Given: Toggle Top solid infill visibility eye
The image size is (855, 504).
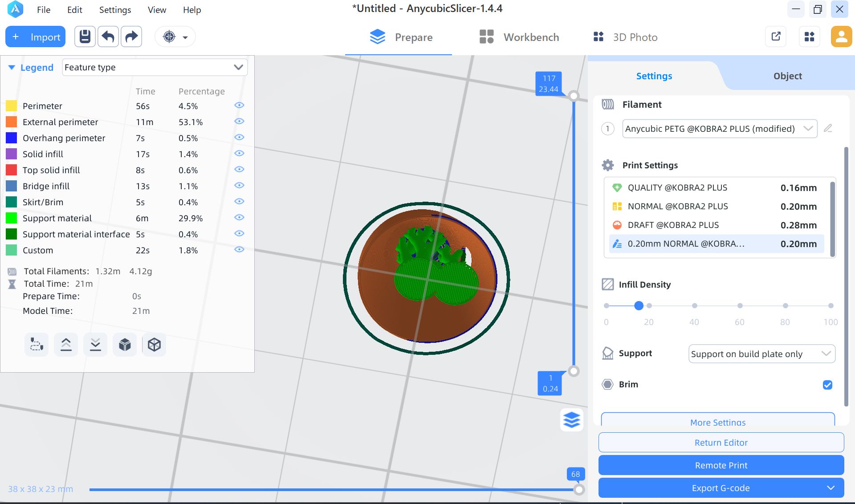Looking at the screenshot, I should [x=239, y=169].
